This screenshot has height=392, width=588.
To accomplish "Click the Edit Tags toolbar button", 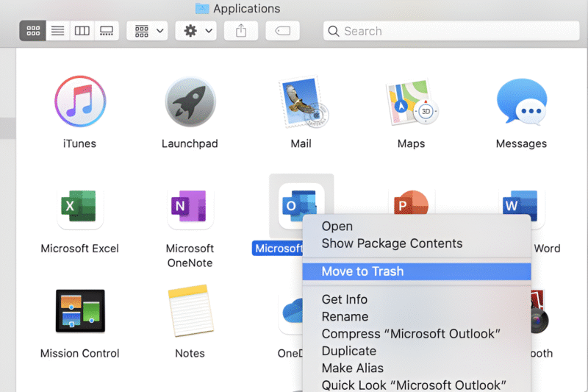I will click(283, 31).
